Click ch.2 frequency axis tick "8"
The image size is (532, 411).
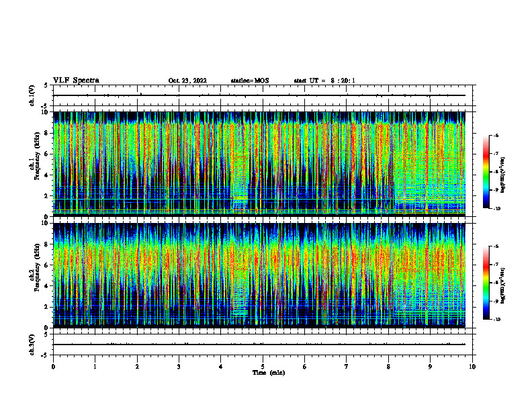[47, 244]
